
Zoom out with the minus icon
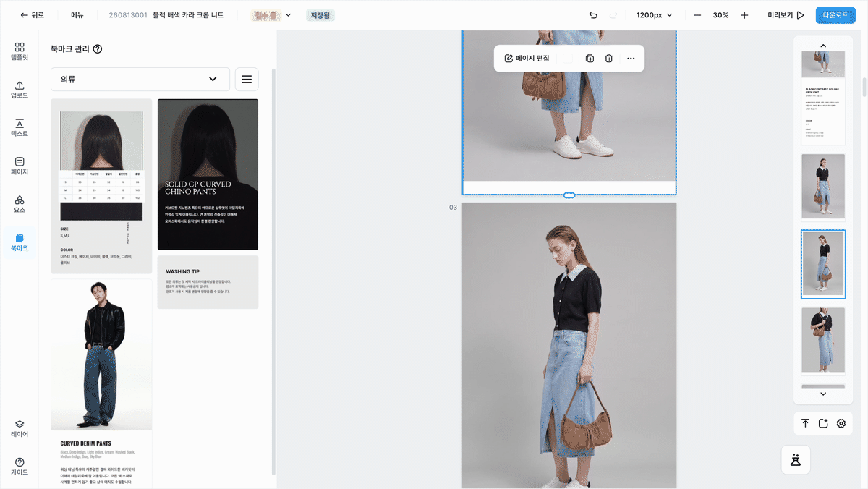pos(697,15)
